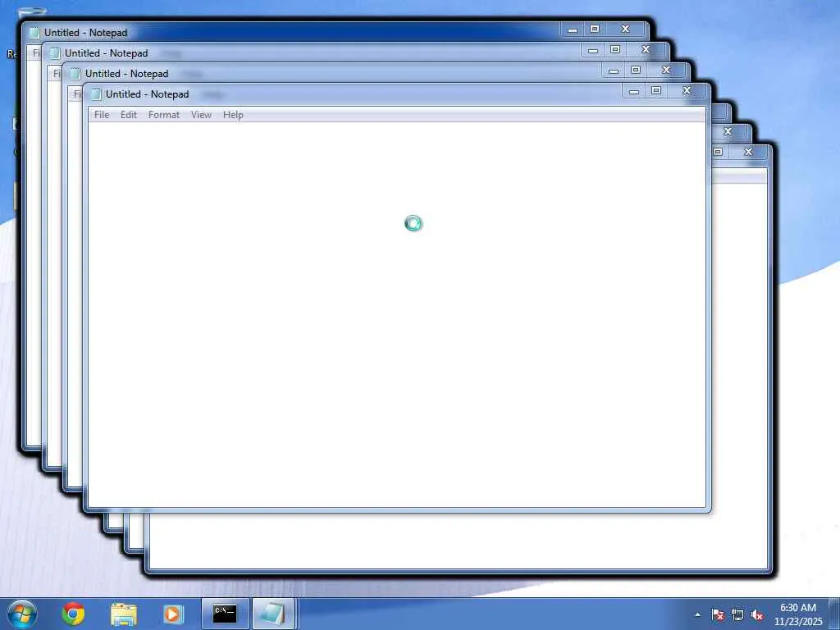Close the Notepad window extending furthest right
This screenshot has width=840, height=630.
748,152
